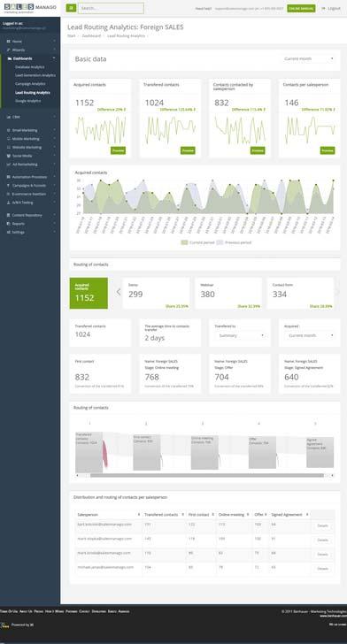This screenshot has width=347, height=644.
Task: Click the Home icon in the sidebar
Action: [9, 42]
